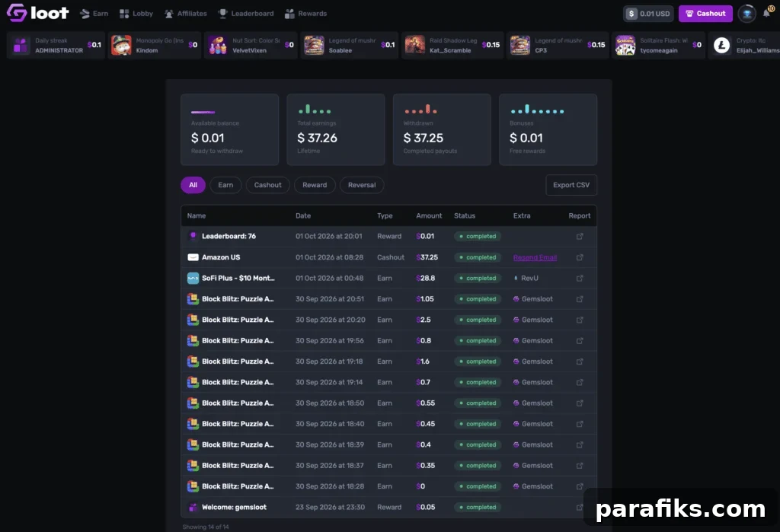Open the Rewards page
Screen dimensions: 780x532
click(306, 14)
